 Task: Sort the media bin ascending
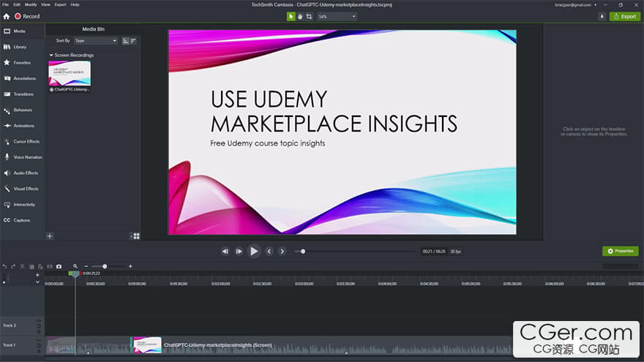[x=126, y=41]
